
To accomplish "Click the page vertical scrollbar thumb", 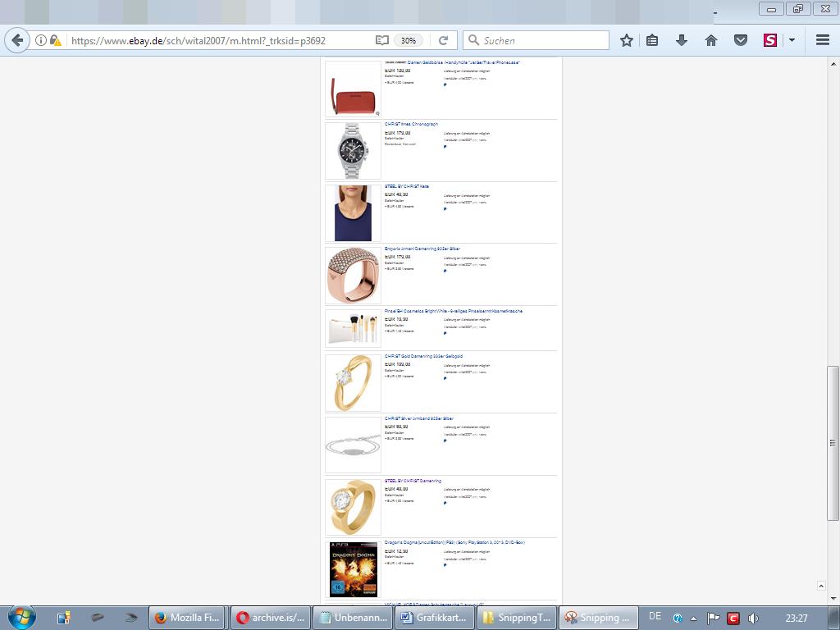I will pyautogui.click(x=833, y=443).
